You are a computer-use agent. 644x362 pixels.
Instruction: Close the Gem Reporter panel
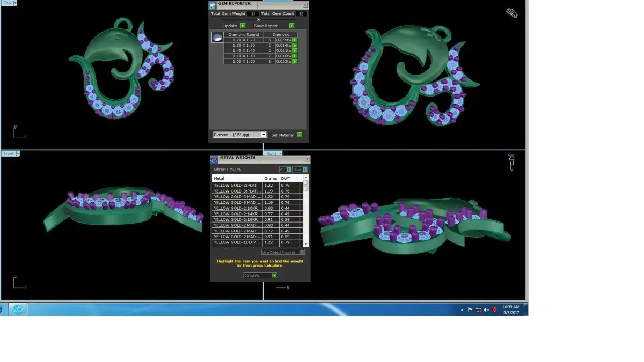(305, 5)
